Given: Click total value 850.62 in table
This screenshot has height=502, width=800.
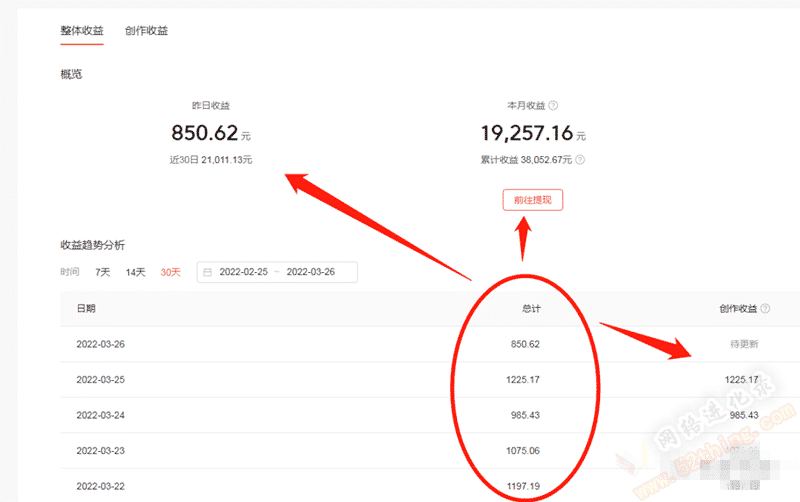Looking at the screenshot, I should 525,344.
